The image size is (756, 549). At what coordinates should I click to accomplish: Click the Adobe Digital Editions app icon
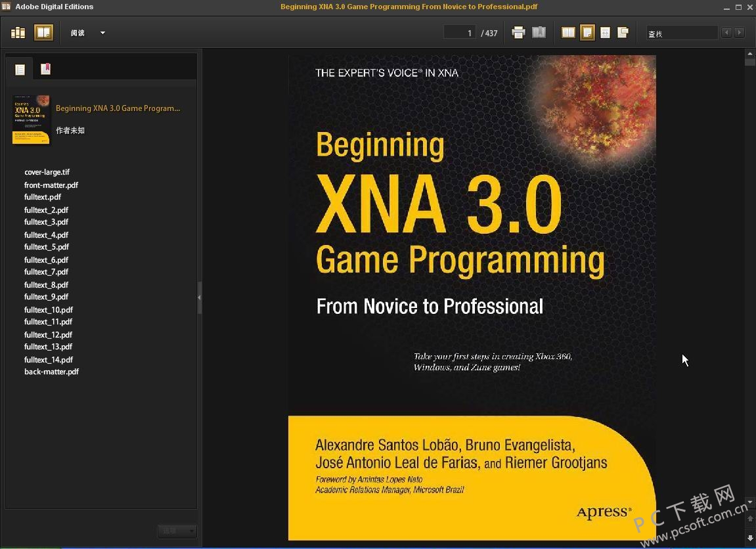(7, 7)
